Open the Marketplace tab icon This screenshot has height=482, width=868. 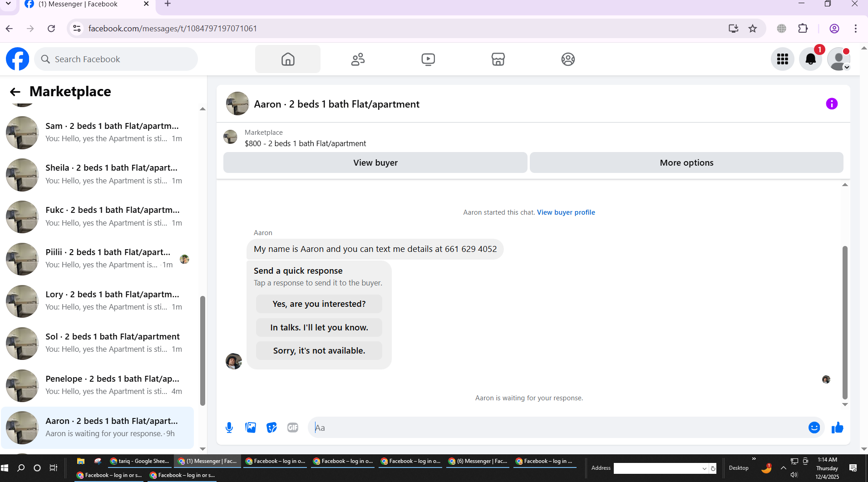coord(498,59)
